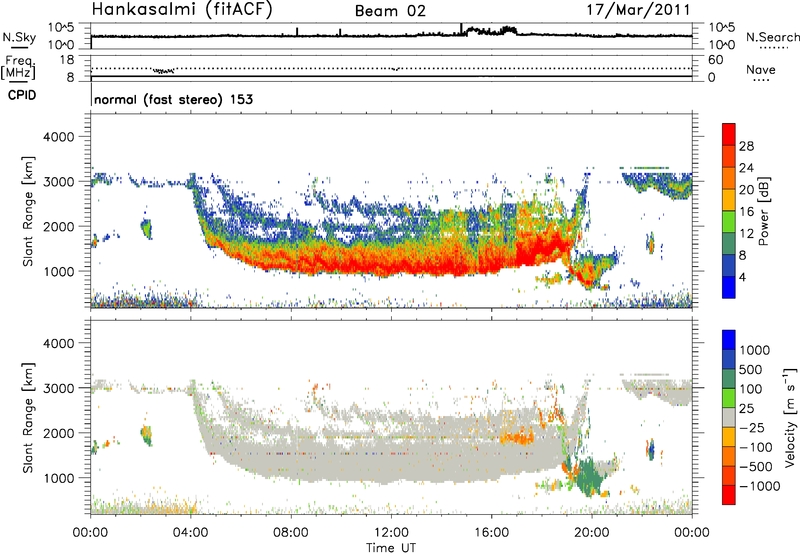Click the blue top of velocity colorbar
This screenshot has height=554, width=800.
(x=729, y=340)
